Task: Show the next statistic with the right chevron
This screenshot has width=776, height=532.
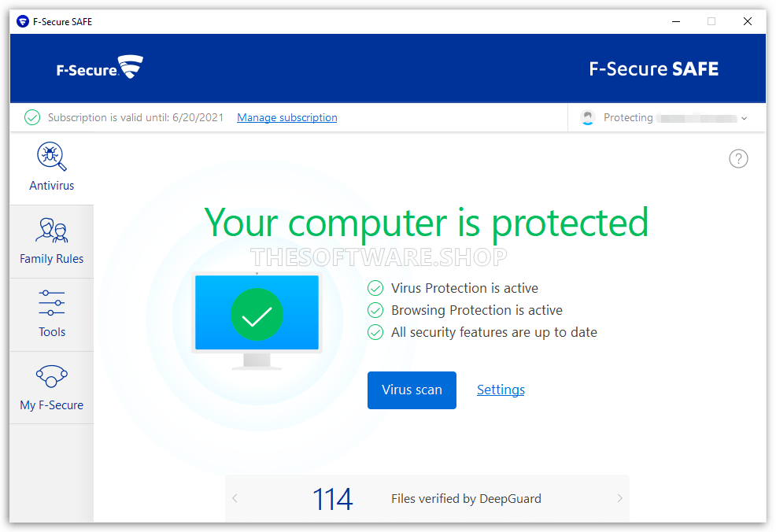Action: pyautogui.click(x=619, y=498)
